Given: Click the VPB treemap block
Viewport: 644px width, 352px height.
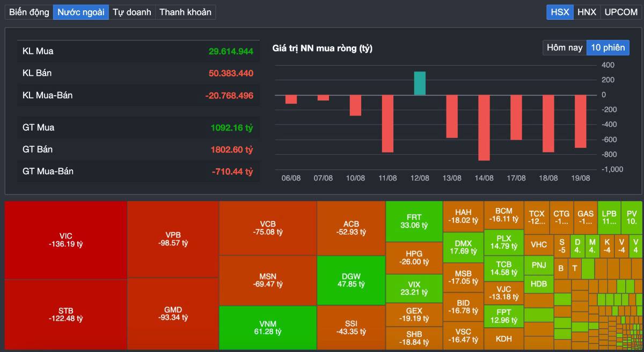Looking at the screenshot, I should point(173,239).
